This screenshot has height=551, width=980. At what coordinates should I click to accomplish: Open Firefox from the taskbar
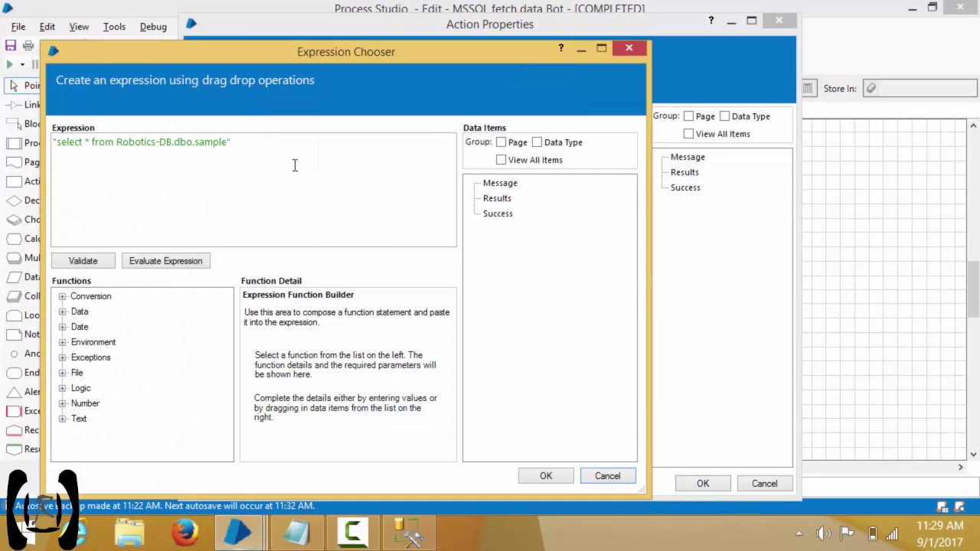(x=185, y=532)
